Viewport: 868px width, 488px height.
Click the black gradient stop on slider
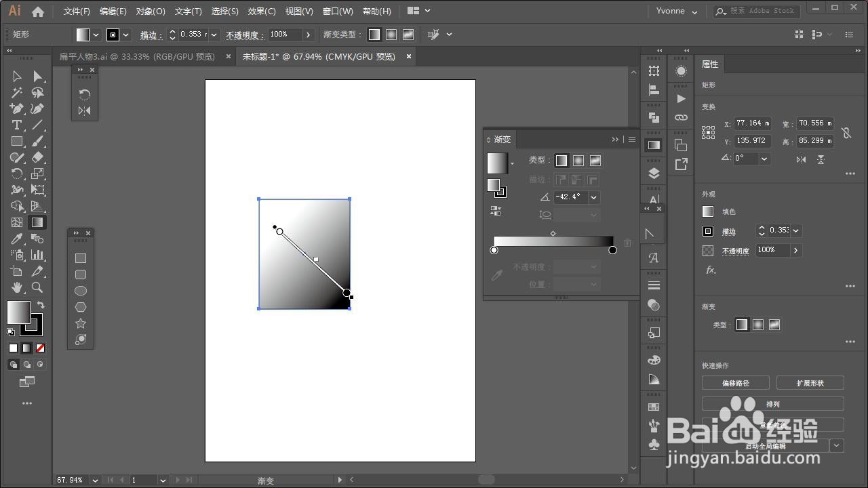(x=612, y=250)
